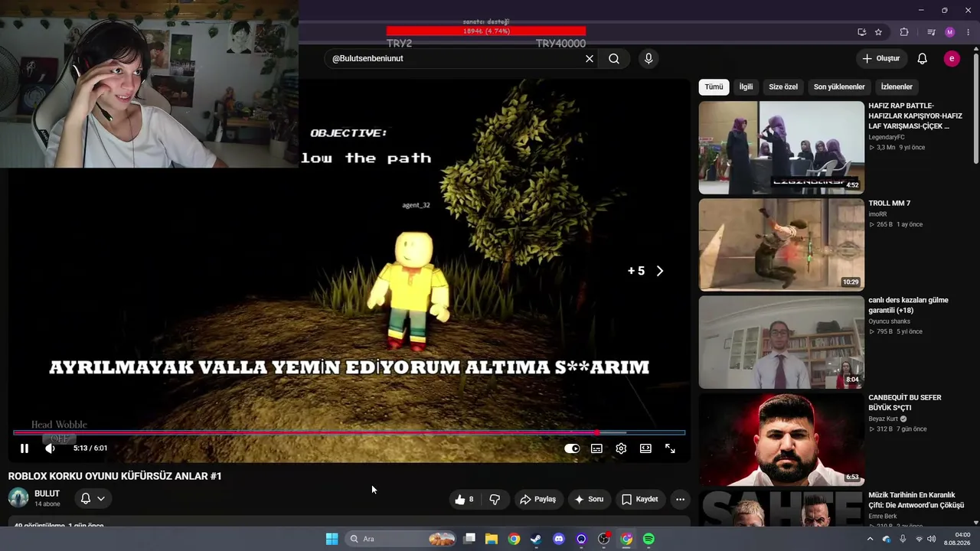Open Spotify from the taskbar
This screenshot has width=980, height=551.
click(648, 539)
